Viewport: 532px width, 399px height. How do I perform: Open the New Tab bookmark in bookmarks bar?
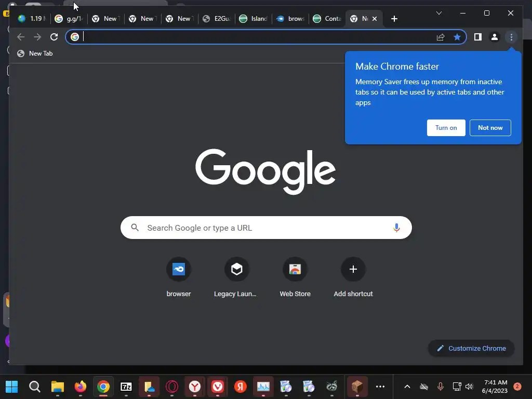point(35,54)
